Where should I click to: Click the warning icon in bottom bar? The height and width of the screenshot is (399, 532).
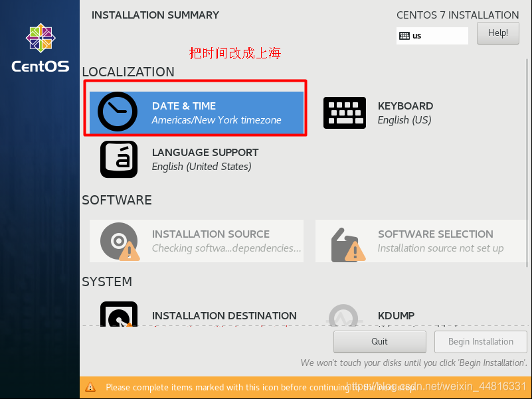pyautogui.click(x=90, y=387)
